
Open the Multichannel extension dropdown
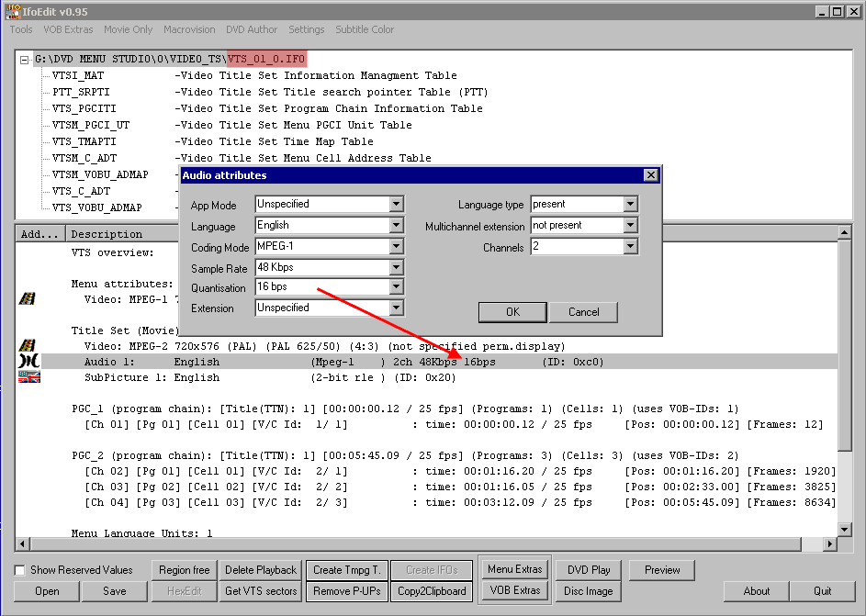coord(630,225)
